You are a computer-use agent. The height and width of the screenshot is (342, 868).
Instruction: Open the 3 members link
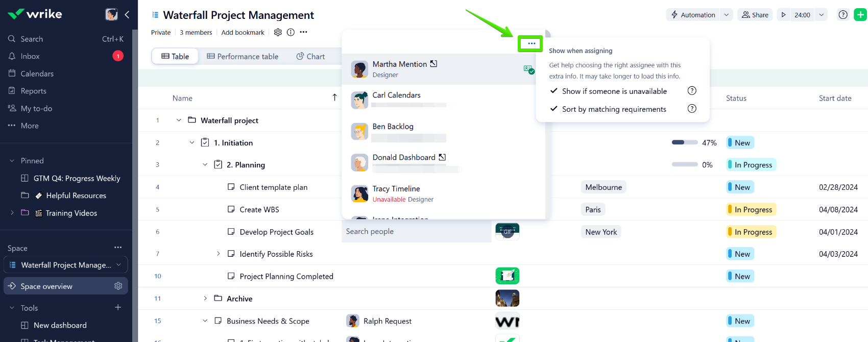(x=196, y=32)
